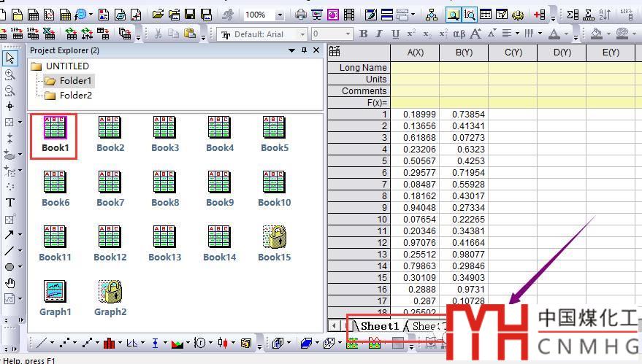Apply subscript formatting
The image size is (642, 364).
coord(427,34)
